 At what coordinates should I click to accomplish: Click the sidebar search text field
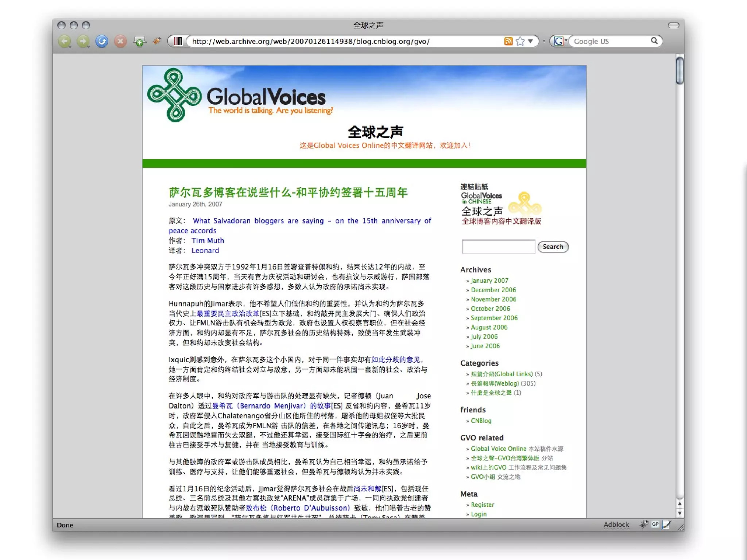tap(498, 247)
